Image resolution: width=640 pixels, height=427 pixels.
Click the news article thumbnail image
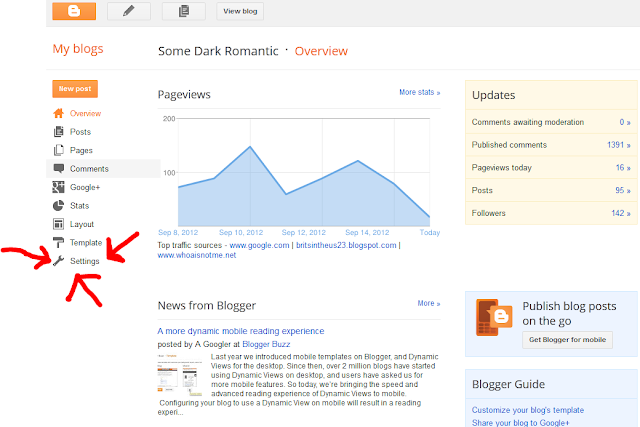[x=180, y=375]
